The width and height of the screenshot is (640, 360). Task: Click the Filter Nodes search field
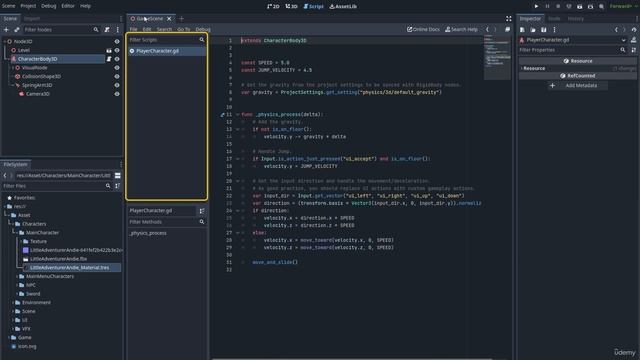click(61, 29)
